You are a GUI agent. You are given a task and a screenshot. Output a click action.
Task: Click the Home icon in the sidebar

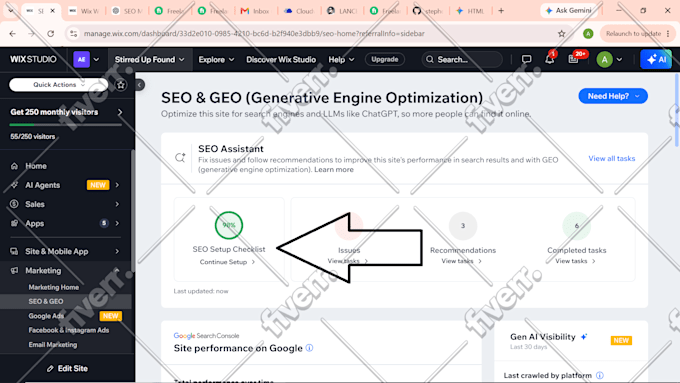click(14, 166)
